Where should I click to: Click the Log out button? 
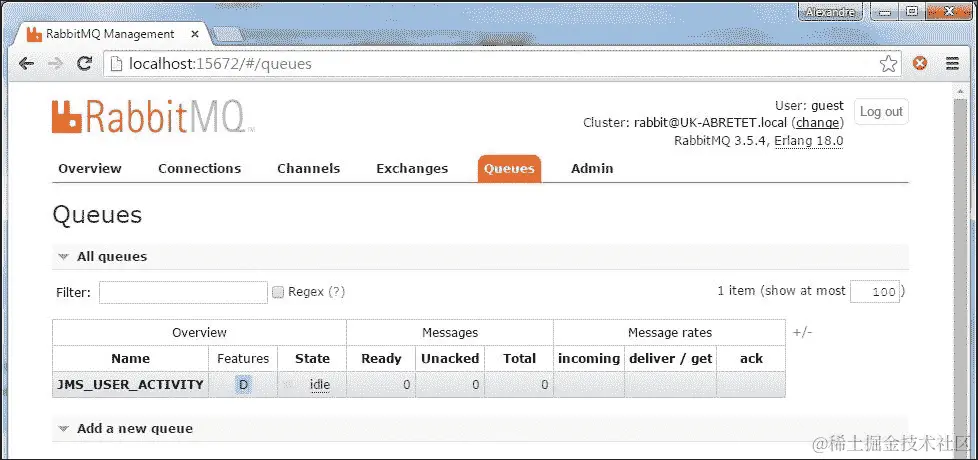click(881, 112)
